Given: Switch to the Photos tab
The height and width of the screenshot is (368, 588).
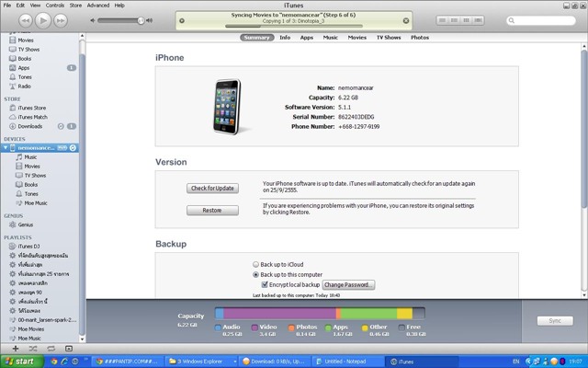Looking at the screenshot, I should pyautogui.click(x=420, y=38).
